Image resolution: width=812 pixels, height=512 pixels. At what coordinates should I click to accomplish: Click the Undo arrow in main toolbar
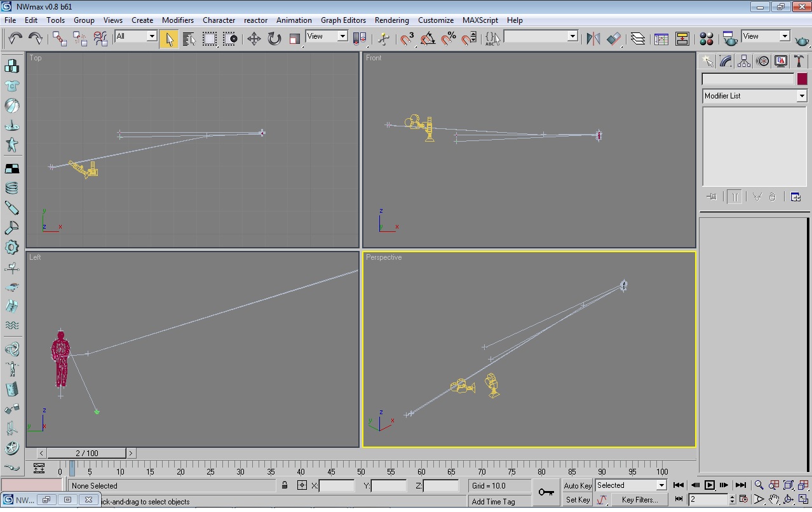pyautogui.click(x=16, y=39)
